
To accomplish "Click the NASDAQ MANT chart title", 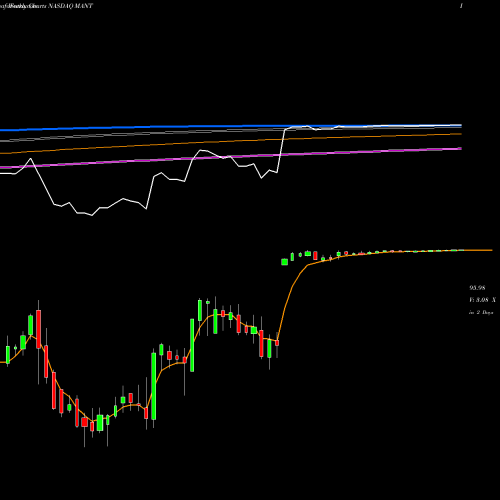I will tap(71, 6).
